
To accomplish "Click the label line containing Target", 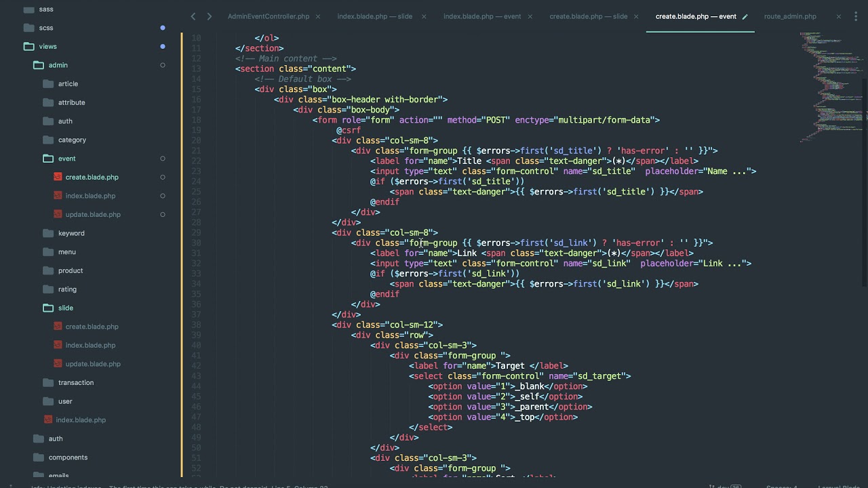I will [x=488, y=366].
